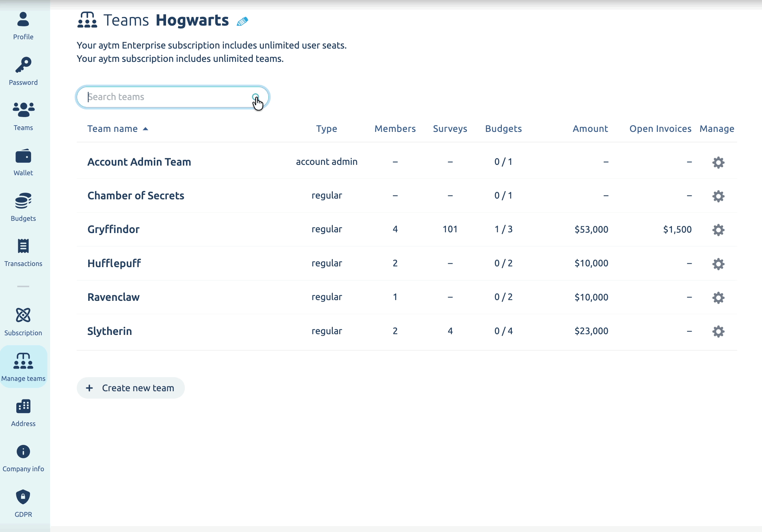
Task: Click the Teams icon beside the page title
Action: (87, 20)
